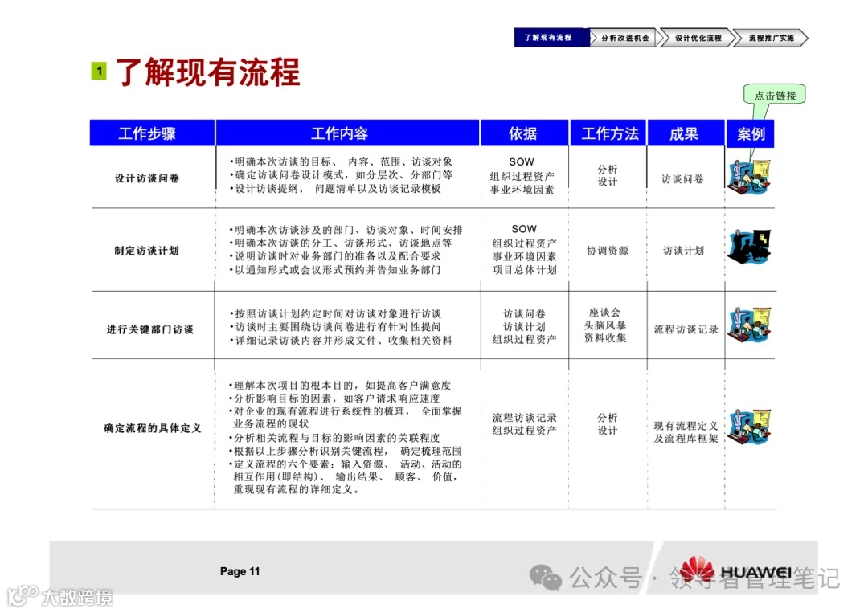The height and width of the screenshot is (613, 868).
Task: Click the 案例 column header
Action: pyautogui.click(x=751, y=133)
